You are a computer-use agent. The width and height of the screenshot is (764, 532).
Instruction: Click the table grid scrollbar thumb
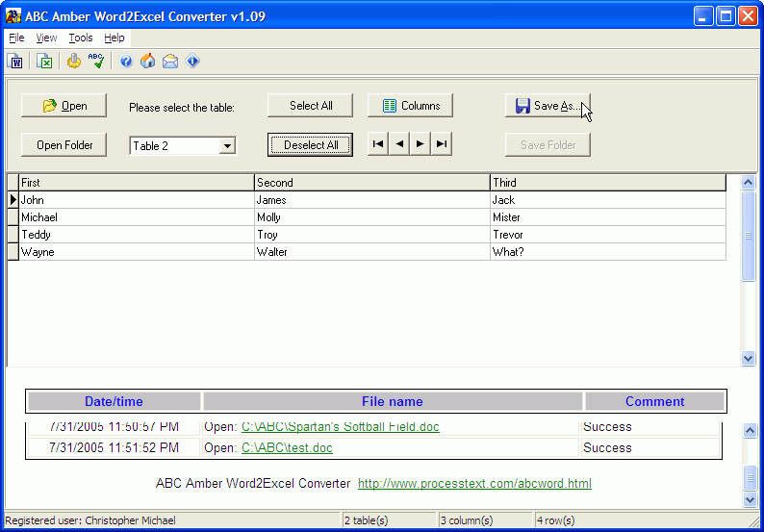click(x=748, y=236)
